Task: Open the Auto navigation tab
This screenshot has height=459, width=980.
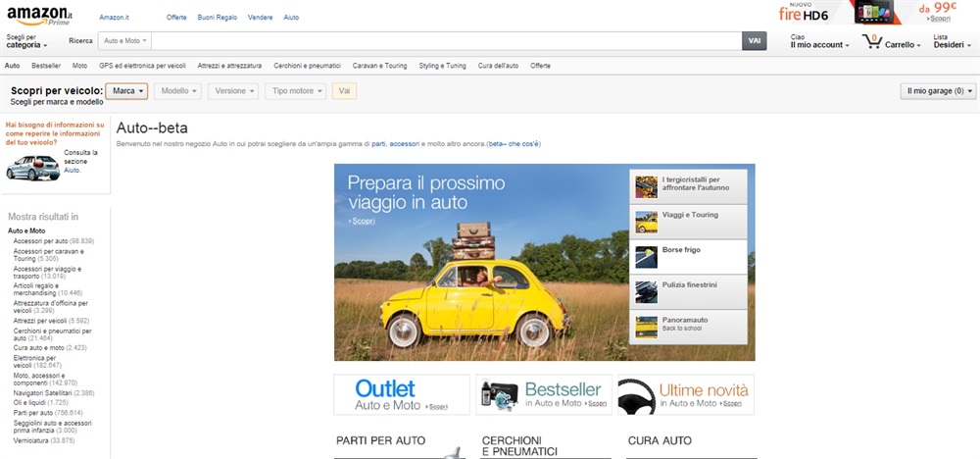Action: coord(12,66)
